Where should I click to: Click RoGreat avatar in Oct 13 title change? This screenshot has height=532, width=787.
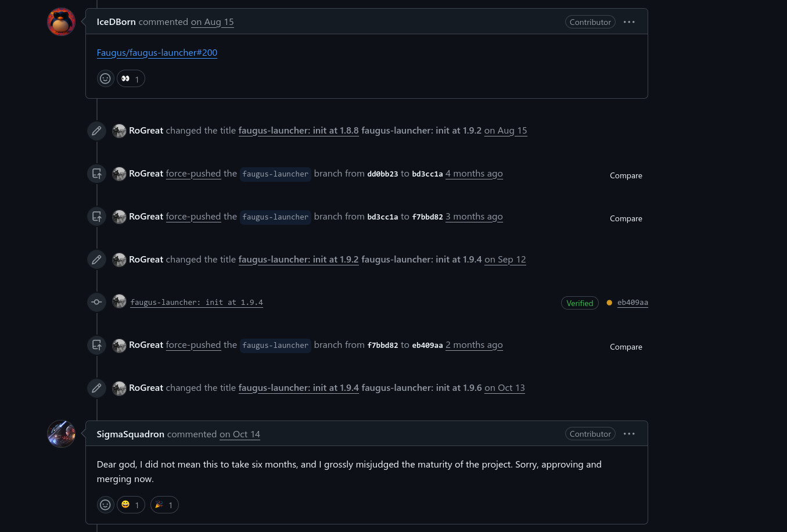click(119, 388)
